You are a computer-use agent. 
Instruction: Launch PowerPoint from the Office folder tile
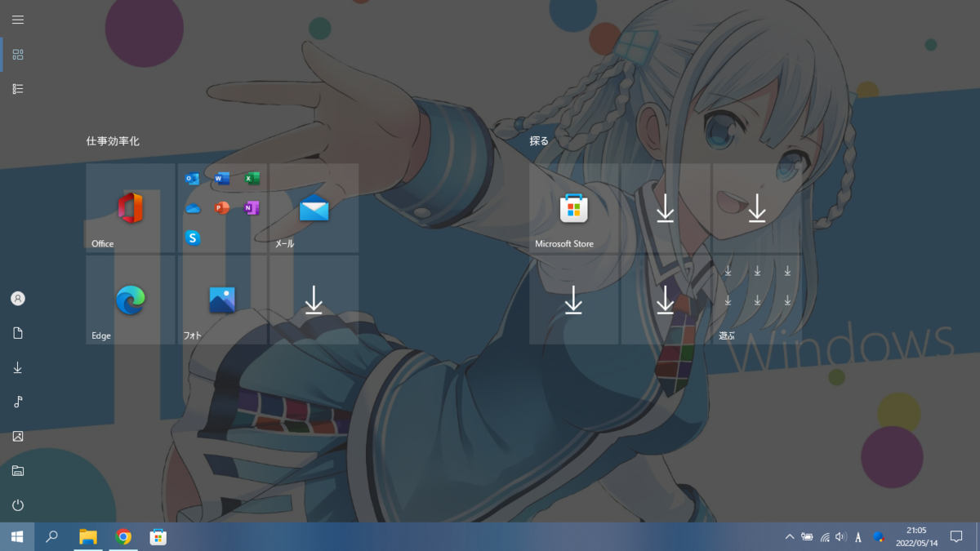(222, 208)
